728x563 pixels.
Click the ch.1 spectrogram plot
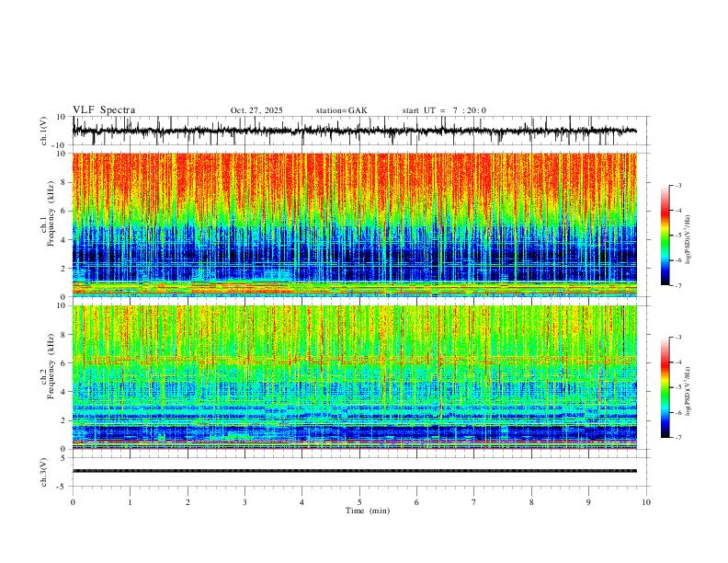pos(355,224)
